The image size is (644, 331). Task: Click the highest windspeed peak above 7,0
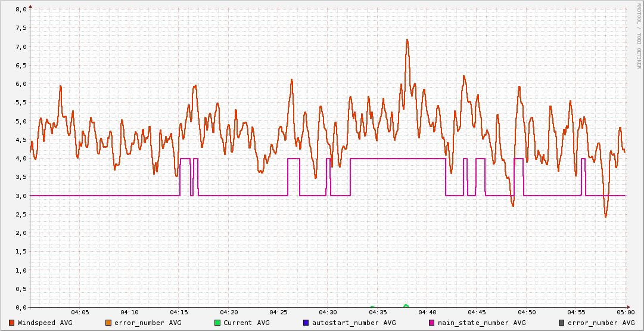point(407,41)
